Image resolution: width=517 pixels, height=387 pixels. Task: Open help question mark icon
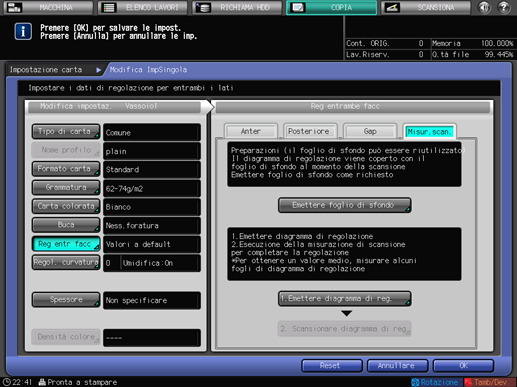(x=504, y=7)
